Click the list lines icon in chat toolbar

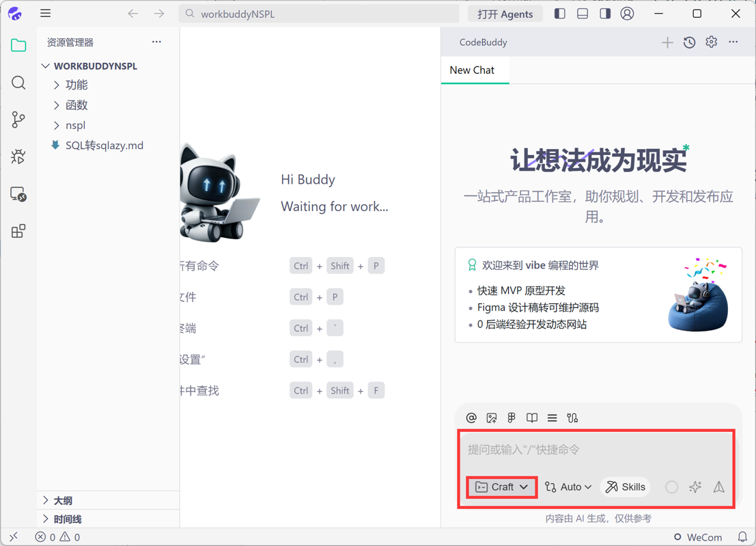pos(552,418)
